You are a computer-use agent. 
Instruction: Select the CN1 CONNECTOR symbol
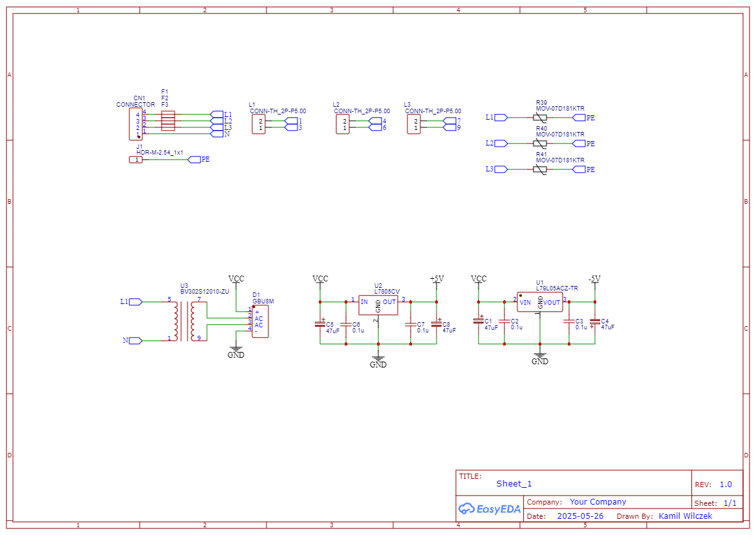135,124
